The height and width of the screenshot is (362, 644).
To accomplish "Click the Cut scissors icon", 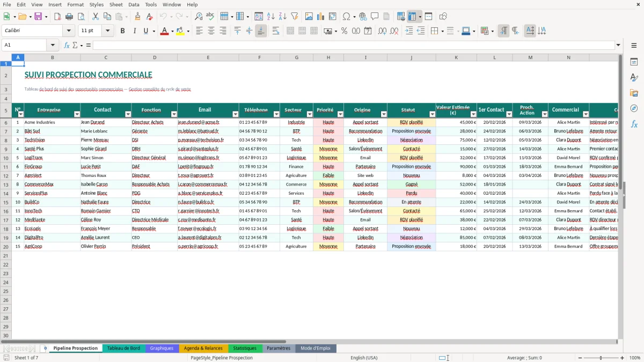I will coord(95,17).
